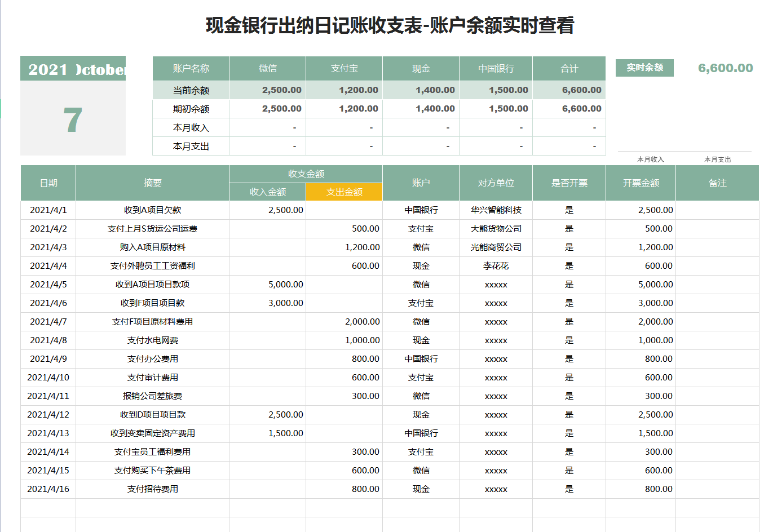The height and width of the screenshot is (532, 764).
Task: Select date cell 2021/4/9
Action: (48, 359)
